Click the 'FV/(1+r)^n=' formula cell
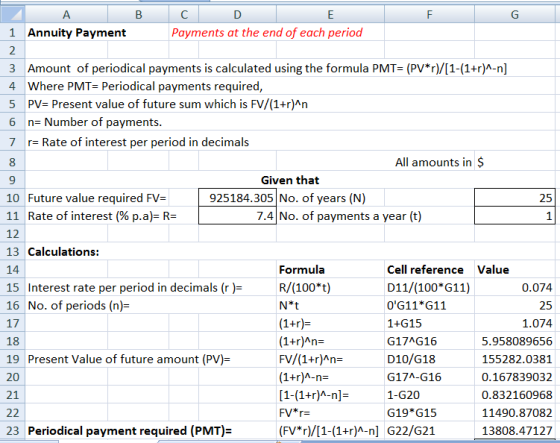 point(330,359)
